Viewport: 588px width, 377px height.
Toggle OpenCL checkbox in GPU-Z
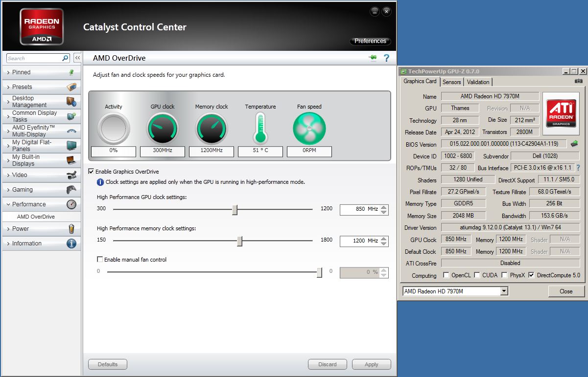tap(446, 275)
